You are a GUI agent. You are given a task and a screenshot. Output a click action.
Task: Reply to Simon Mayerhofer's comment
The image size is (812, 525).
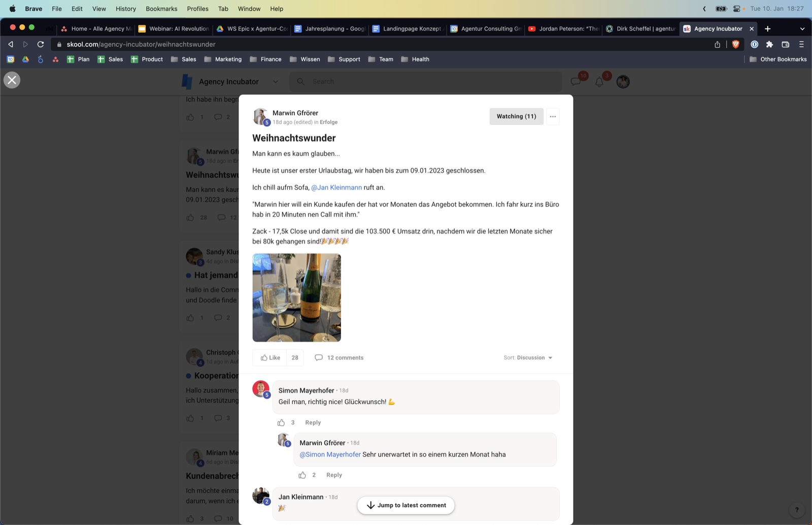point(313,422)
